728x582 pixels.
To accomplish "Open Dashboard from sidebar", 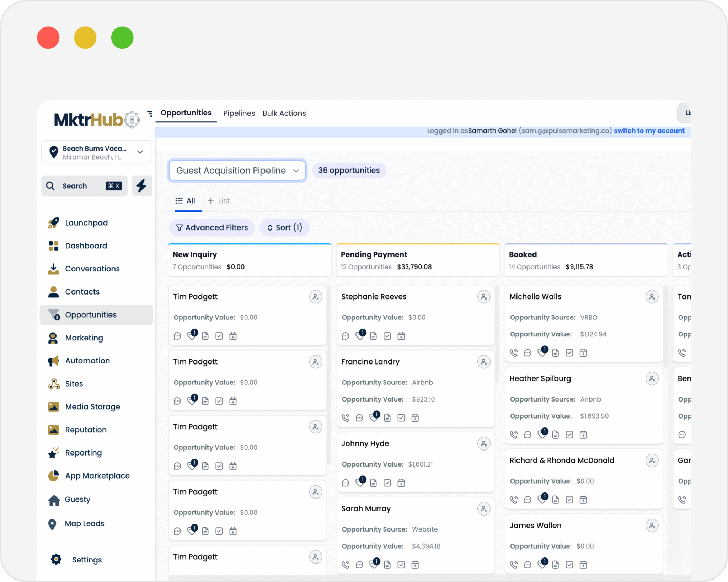I will (86, 246).
